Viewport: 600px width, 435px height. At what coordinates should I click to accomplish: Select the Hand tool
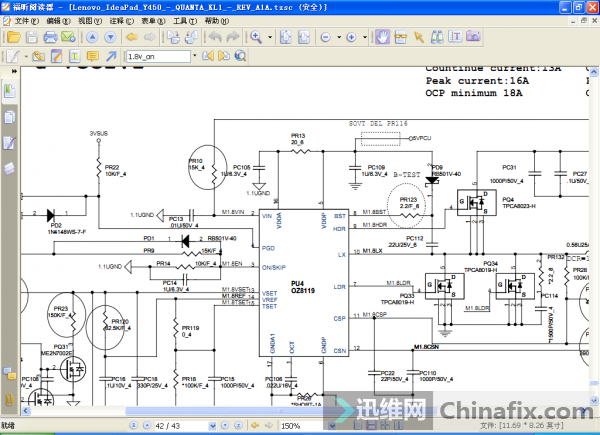[x=382, y=37]
